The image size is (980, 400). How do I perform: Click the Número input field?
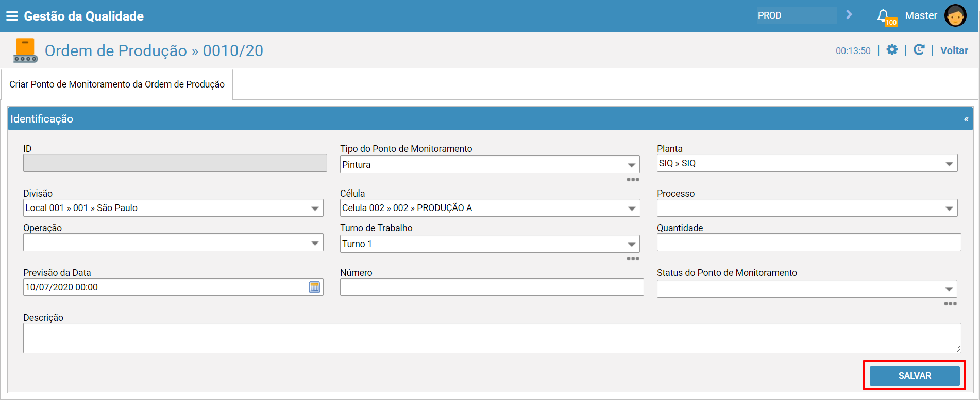pyautogui.click(x=492, y=287)
